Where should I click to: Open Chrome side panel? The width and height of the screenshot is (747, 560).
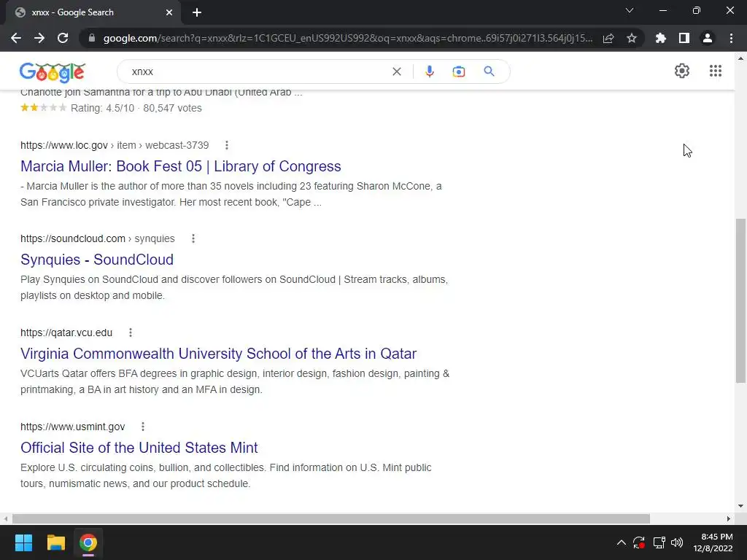[x=684, y=38]
